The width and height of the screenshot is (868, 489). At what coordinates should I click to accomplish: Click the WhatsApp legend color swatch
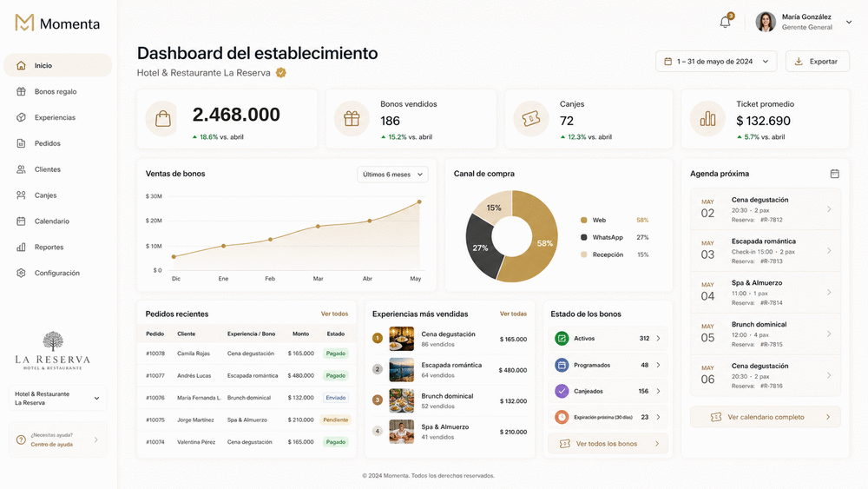pos(583,238)
